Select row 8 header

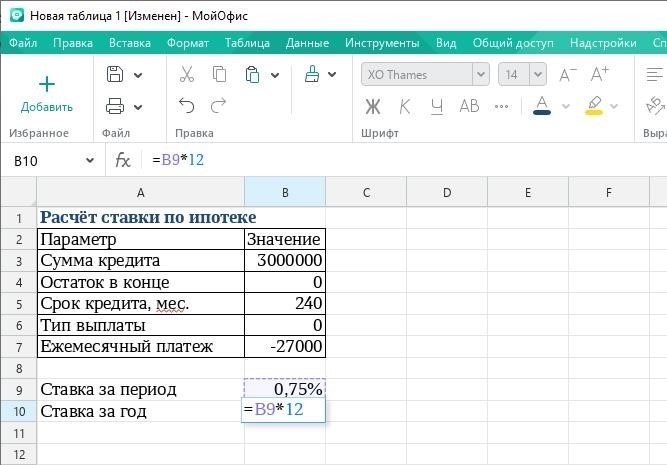(19, 368)
